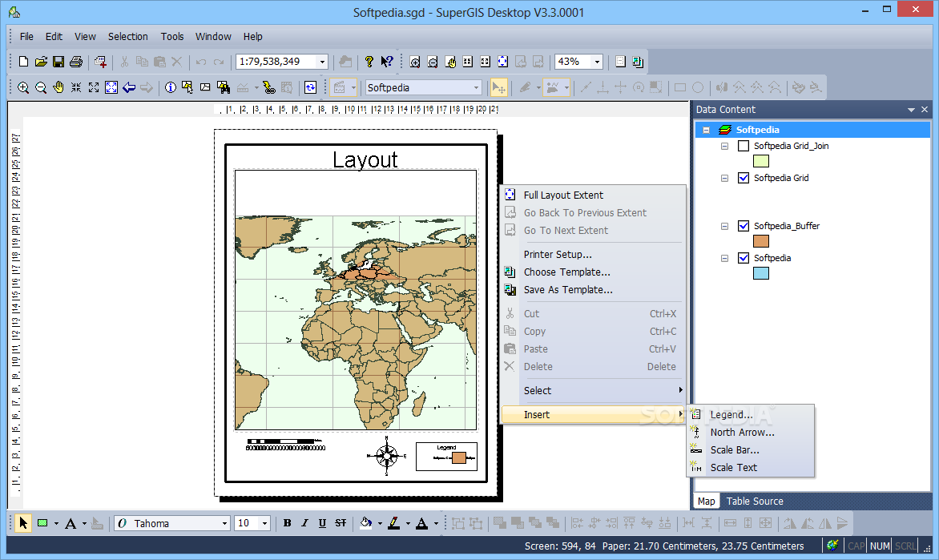Click the layout Zoom In page icon
Viewport: 939px width, 560px height.
click(x=414, y=62)
